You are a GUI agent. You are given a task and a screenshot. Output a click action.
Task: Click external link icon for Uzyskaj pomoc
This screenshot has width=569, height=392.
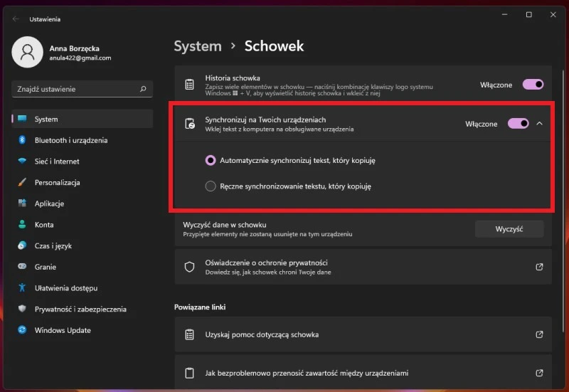click(x=539, y=334)
